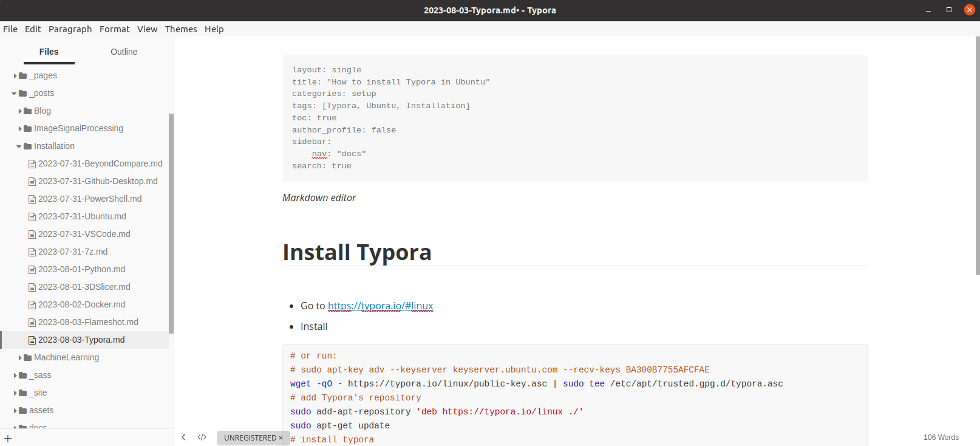Click the file icon of 2023-07-31-PowerShell.md
980x446 pixels.
tap(32, 199)
